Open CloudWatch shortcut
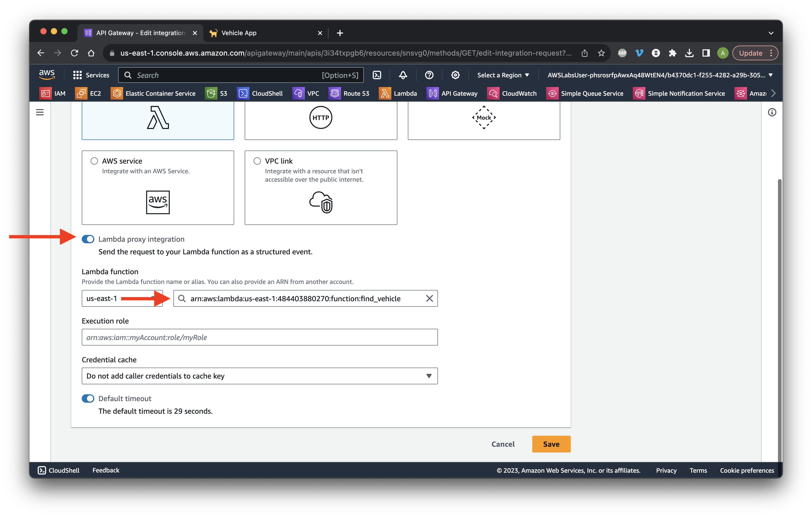The width and height of the screenshot is (812, 517). [x=512, y=94]
